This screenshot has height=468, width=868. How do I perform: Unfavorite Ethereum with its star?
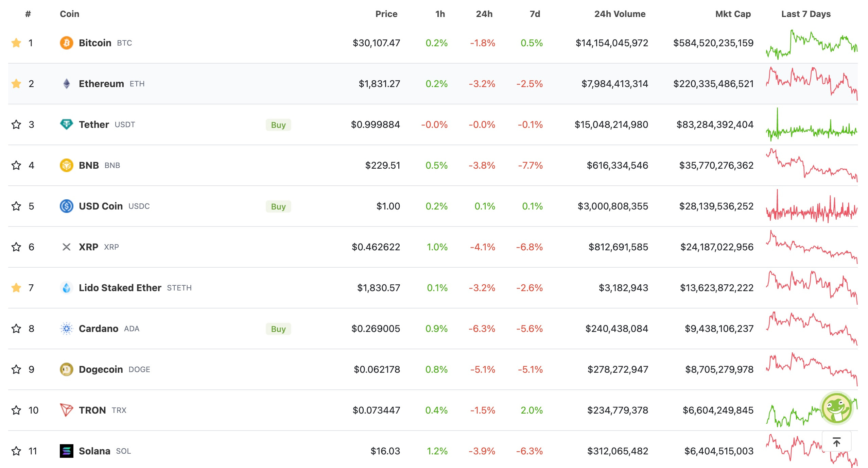(16, 84)
